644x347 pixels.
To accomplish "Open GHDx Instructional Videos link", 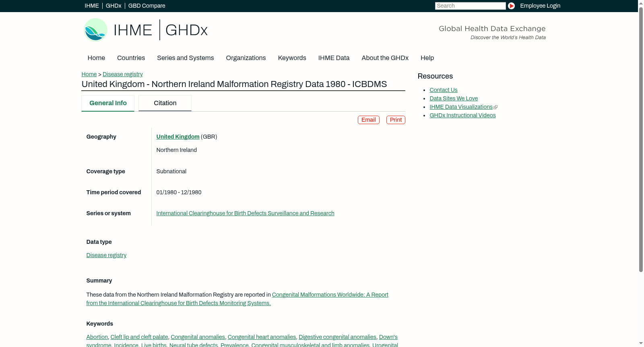I will pos(462,115).
